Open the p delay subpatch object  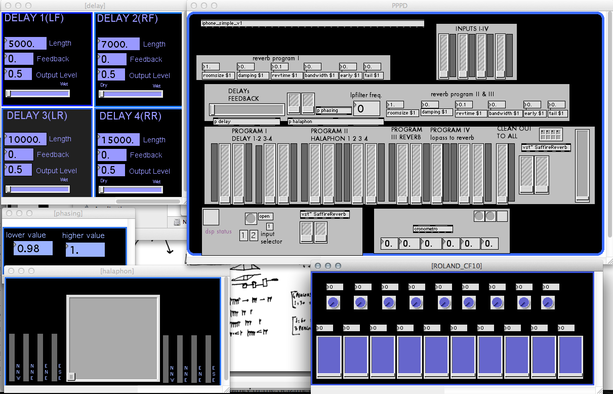tap(246, 122)
